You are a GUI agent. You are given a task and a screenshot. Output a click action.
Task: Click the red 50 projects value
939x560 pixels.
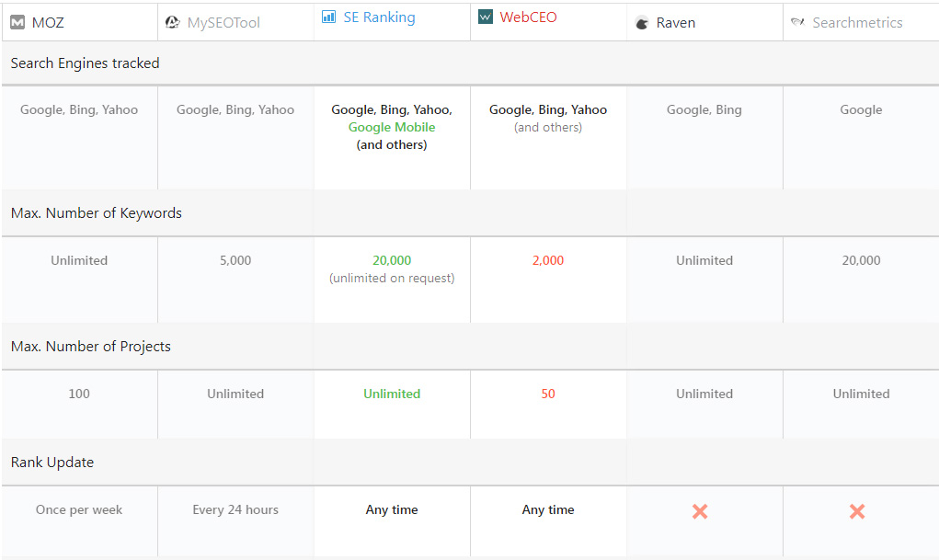tap(548, 394)
